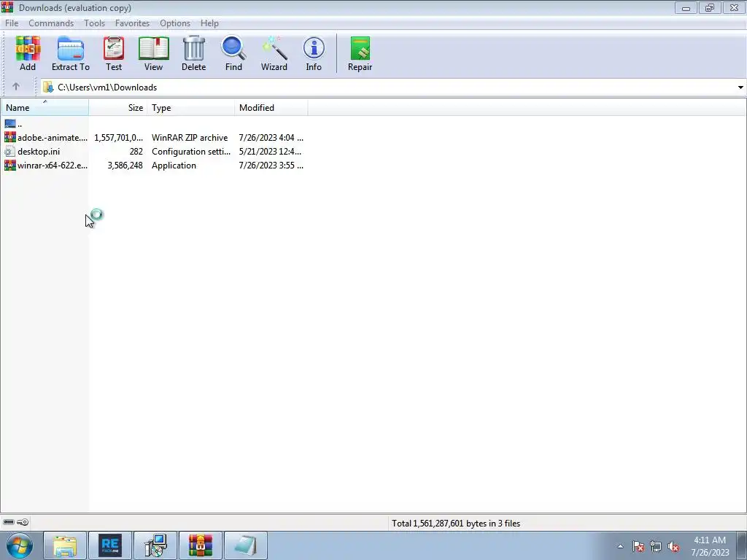Click the 'Application' type cell
The height and width of the screenshot is (560, 747).
pyautogui.click(x=174, y=166)
